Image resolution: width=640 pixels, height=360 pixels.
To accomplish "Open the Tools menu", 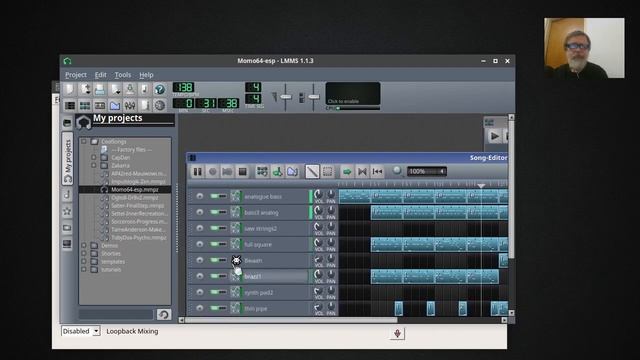I will (x=123, y=75).
